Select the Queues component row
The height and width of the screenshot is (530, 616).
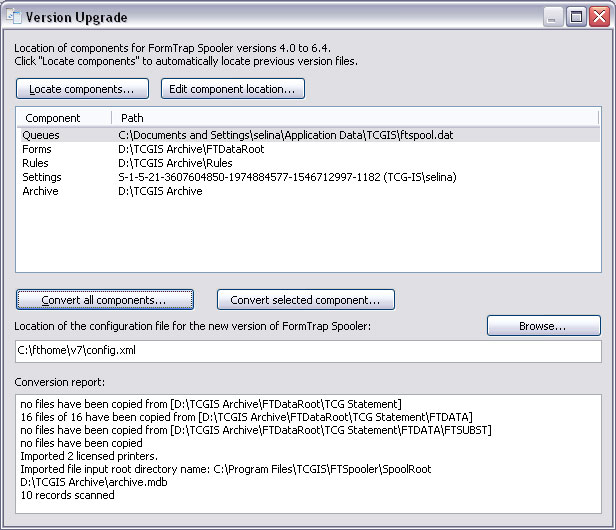(x=41, y=134)
